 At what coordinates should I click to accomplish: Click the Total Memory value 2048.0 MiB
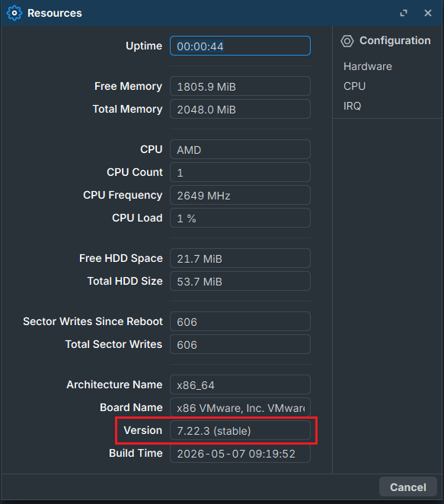click(240, 109)
